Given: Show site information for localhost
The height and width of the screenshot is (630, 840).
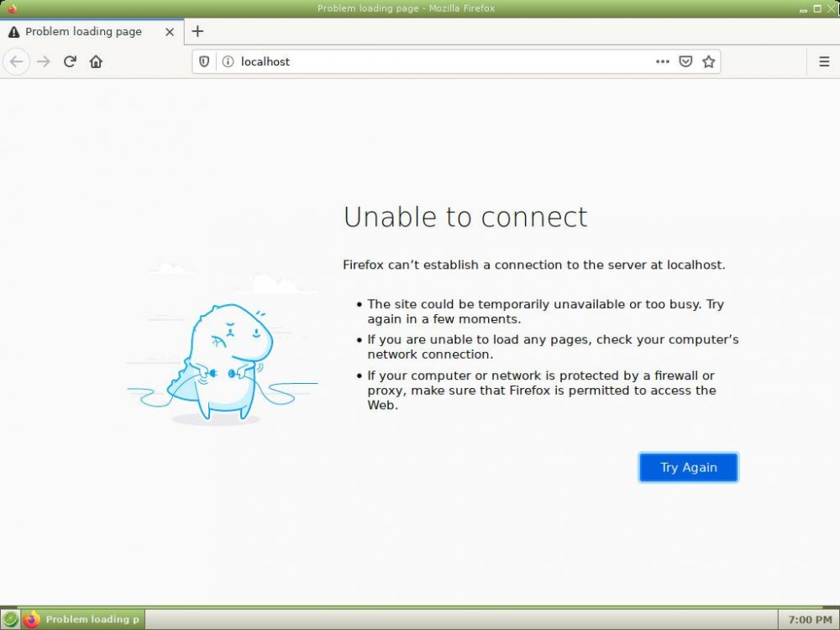Looking at the screenshot, I should click(x=228, y=61).
